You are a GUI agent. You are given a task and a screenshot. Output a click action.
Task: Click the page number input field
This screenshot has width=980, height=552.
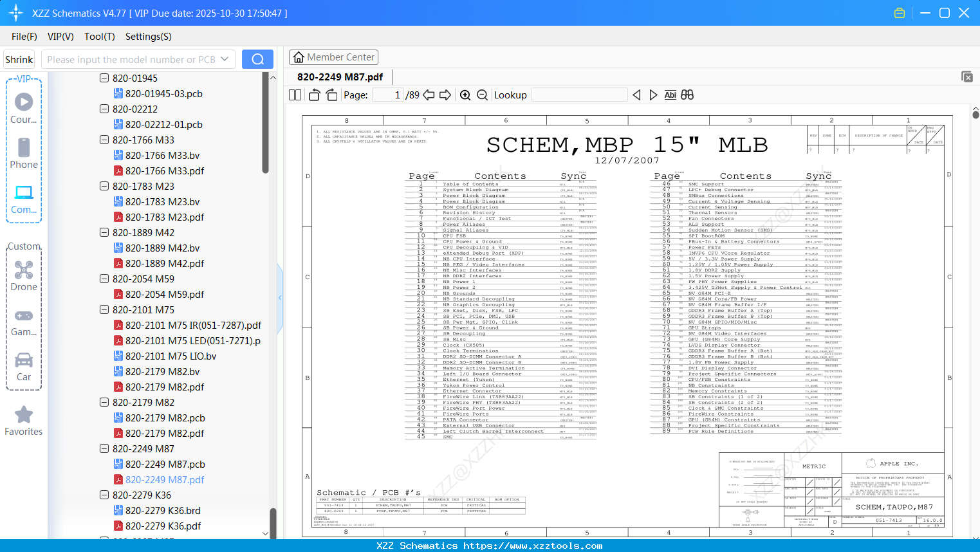pyautogui.click(x=388, y=95)
